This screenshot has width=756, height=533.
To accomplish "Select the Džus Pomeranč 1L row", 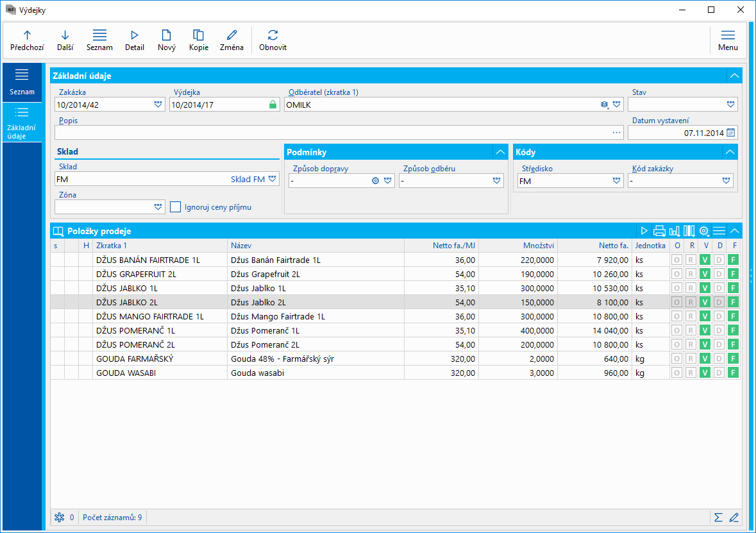I will pyautogui.click(x=256, y=330).
